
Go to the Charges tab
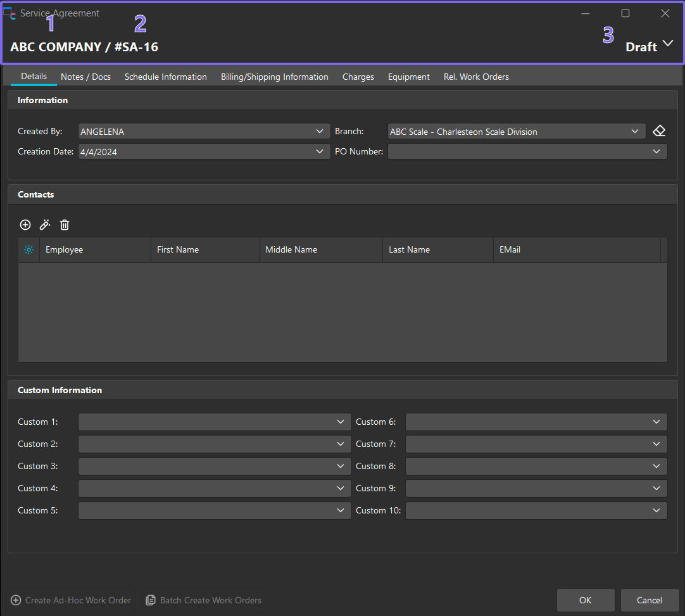coord(358,77)
